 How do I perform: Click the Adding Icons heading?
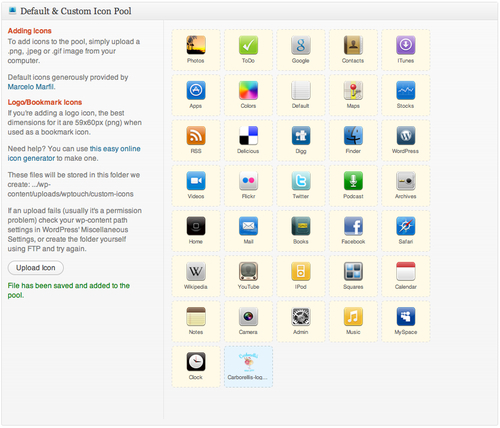pyautogui.click(x=29, y=31)
